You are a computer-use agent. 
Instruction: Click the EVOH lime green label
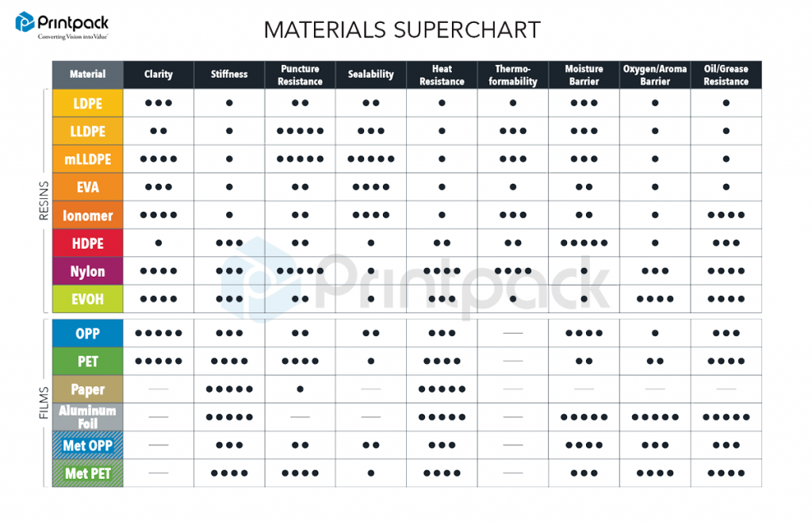(87, 299)
